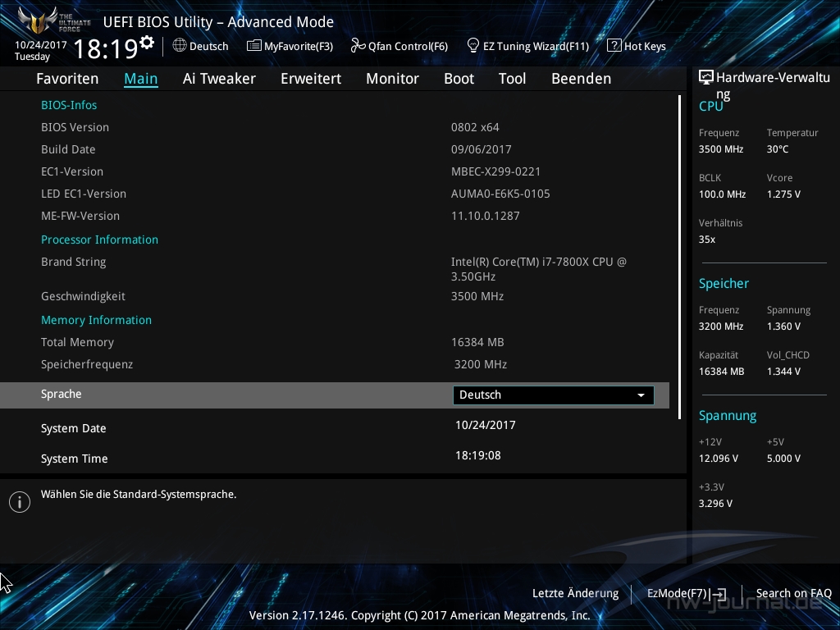The height and width of the screenshot is (630, 840).
Task: Switch to EzMode(F7)
Action: point(687,594)
